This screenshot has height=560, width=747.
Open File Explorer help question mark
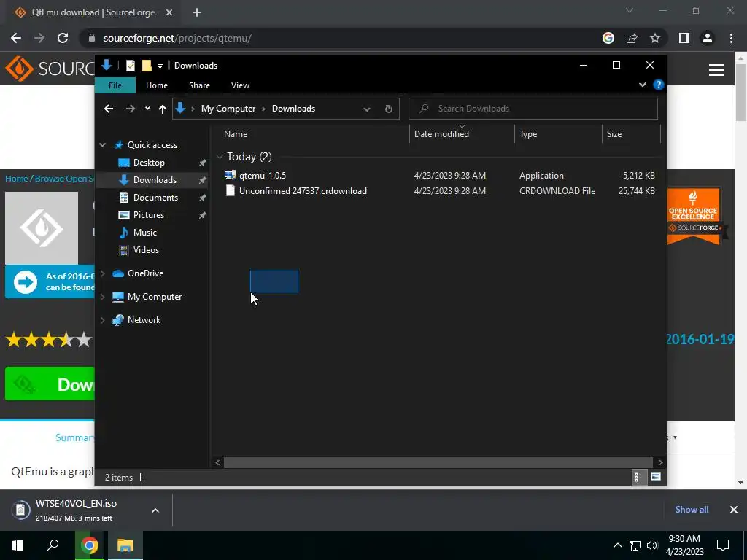tap(659, 85)
